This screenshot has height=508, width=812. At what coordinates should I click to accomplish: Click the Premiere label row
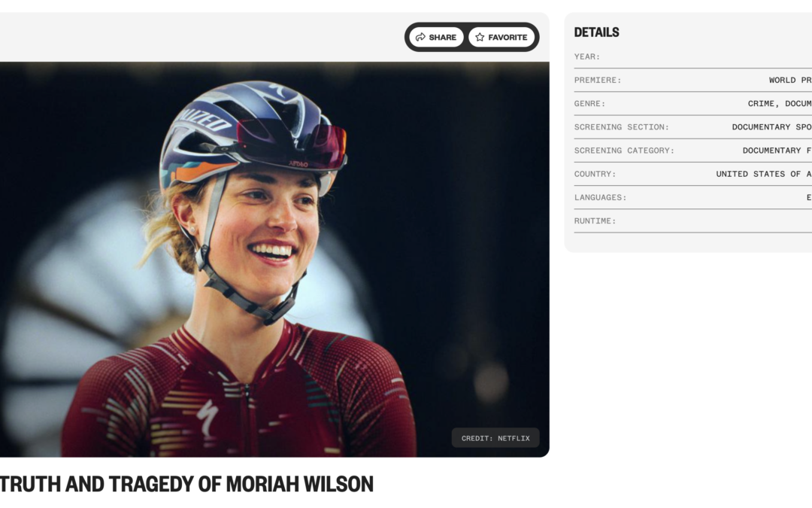click(693, 81)
